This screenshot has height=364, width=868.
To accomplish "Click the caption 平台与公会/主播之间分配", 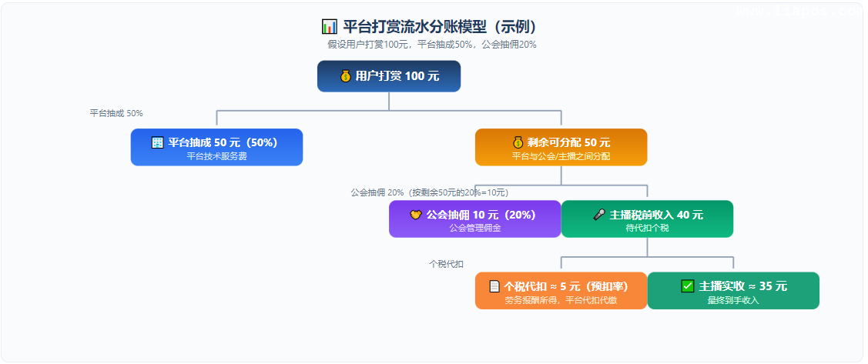I will pyautogui.click(x=561, y=156).
